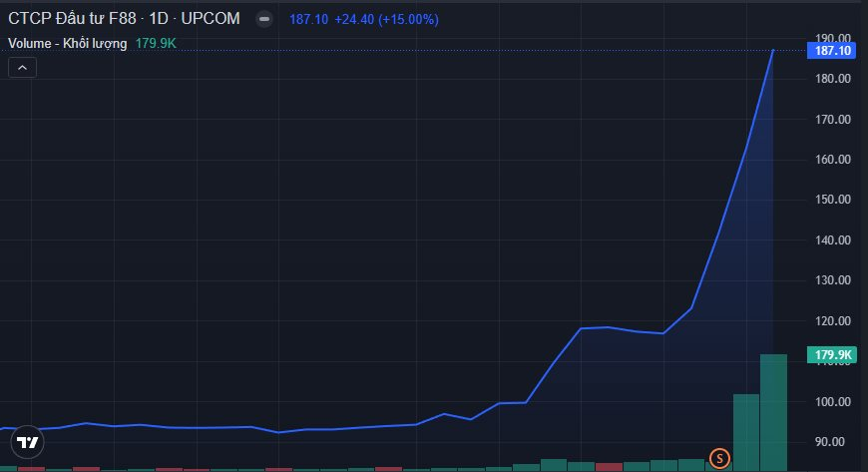Image resolution: width=868 pixels, height=472 pixels.
Task: Click the peak point of the price line
Action: coord(773,50)
